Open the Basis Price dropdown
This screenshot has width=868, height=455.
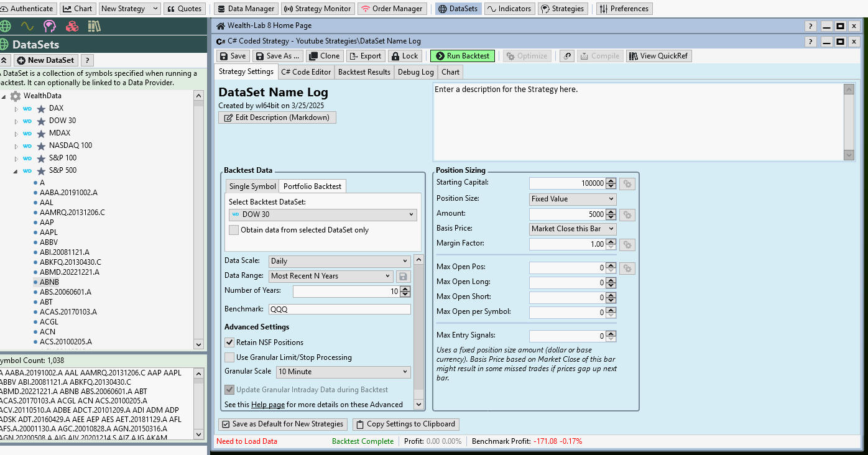click(573, 229)
